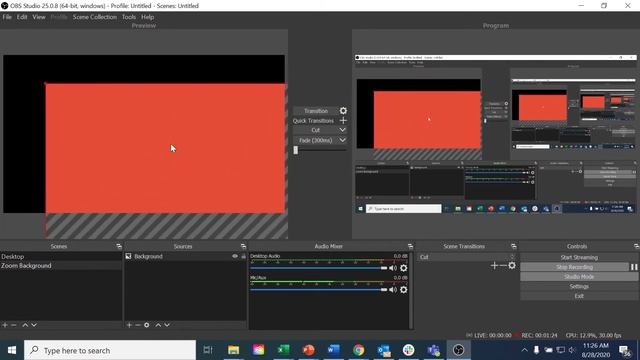This screenshot has height=360, width=640.
Task: Open the notification center
Action: [625, 350]
